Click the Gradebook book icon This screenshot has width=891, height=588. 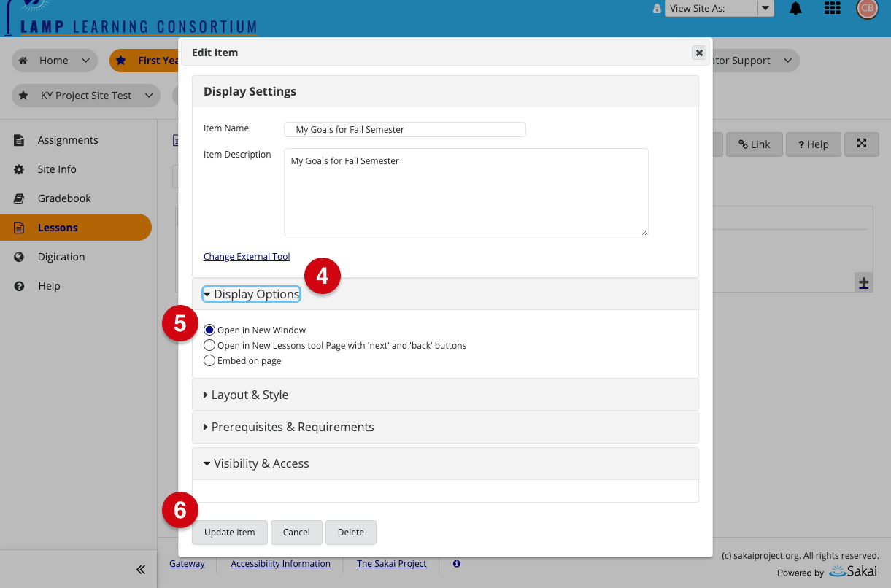[20, 198]
